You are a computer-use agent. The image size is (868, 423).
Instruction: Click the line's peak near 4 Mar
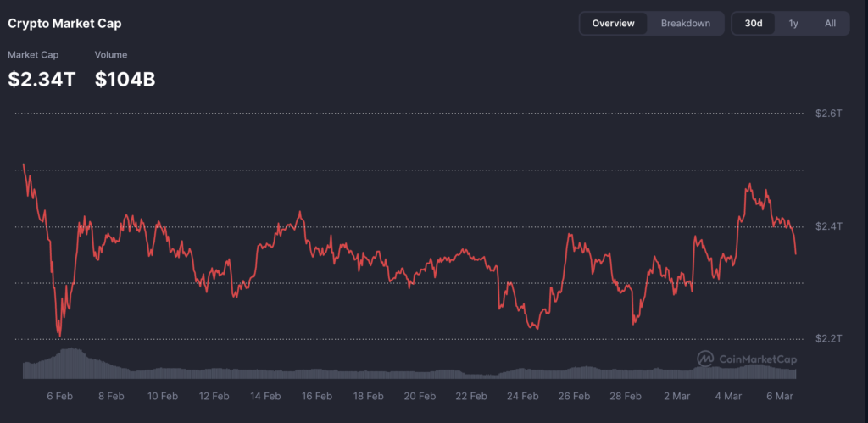tap(748, 184)
